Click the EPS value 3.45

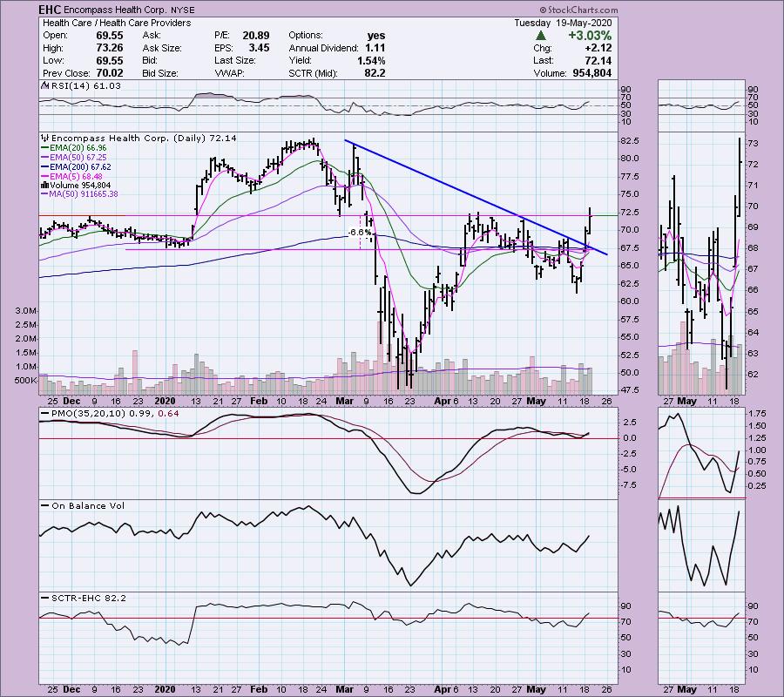coord(259,48)
